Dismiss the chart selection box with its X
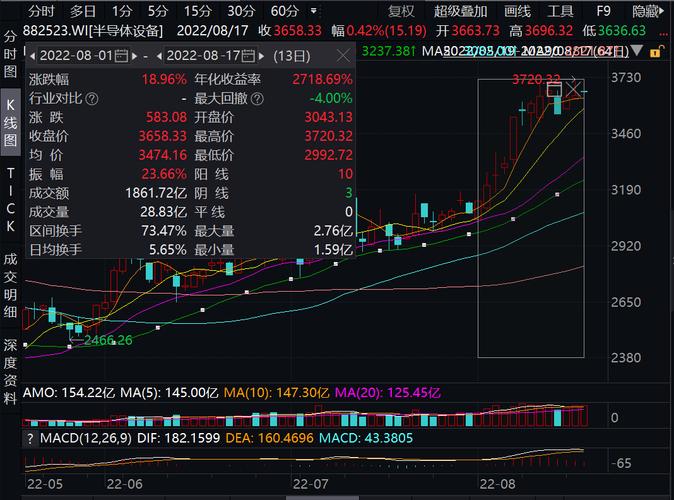 click(x=573, y=89)
